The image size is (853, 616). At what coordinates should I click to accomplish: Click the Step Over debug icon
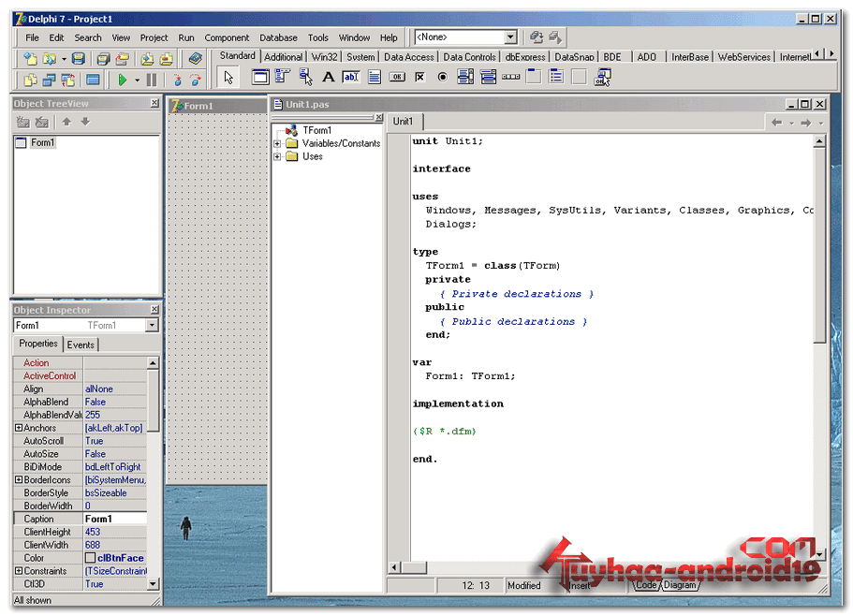(196, 80)
